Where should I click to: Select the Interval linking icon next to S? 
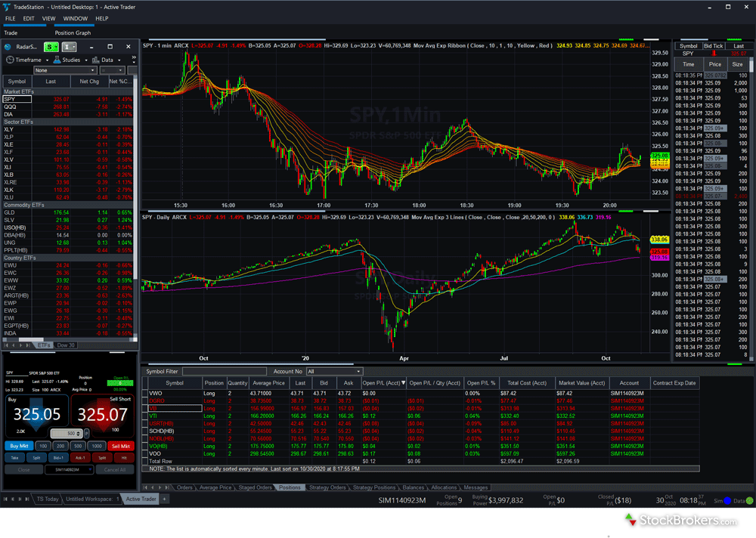pos(67,47)
